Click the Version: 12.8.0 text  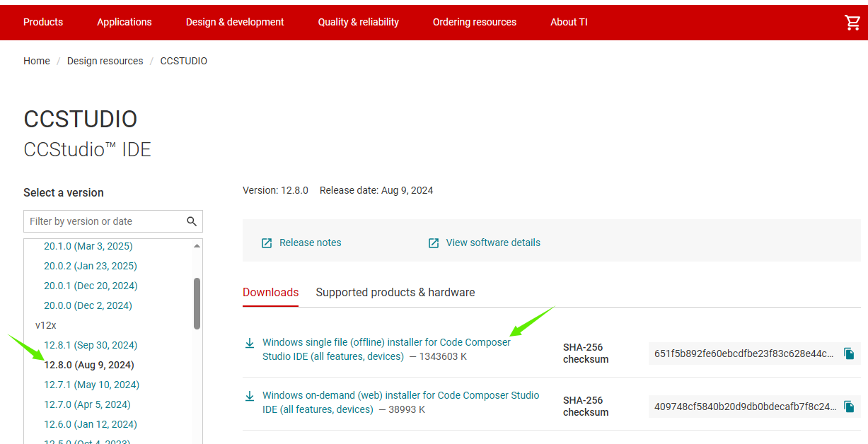click(275, 190)
